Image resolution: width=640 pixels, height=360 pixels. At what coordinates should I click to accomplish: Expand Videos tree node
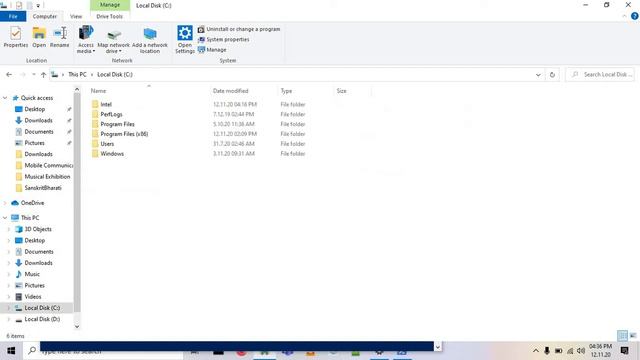(9, 297)
